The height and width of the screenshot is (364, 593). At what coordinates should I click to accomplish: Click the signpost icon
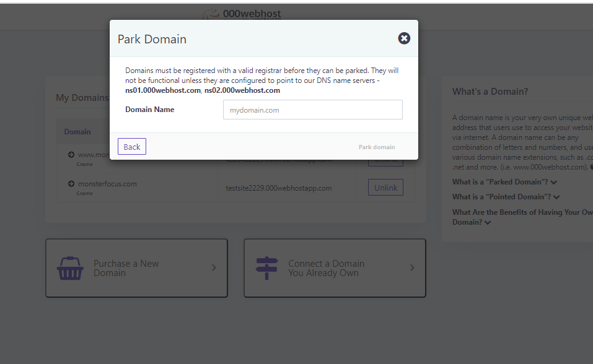coord(266,268)
